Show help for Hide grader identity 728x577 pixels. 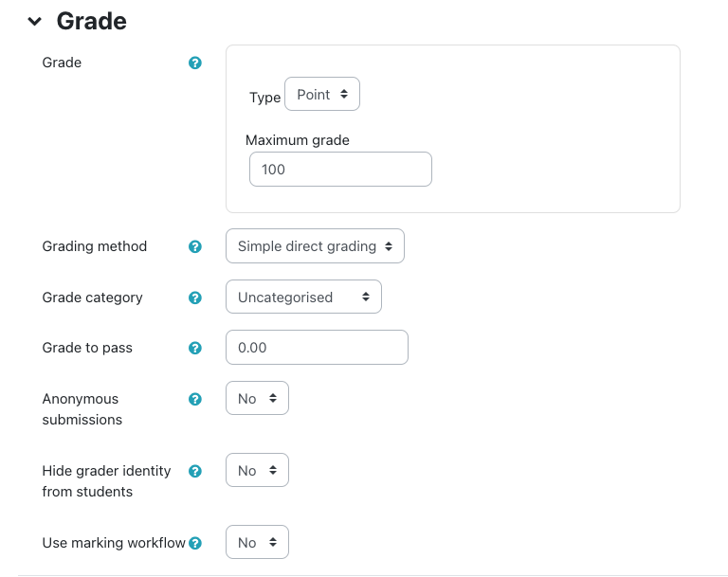[x=195, y=471]
